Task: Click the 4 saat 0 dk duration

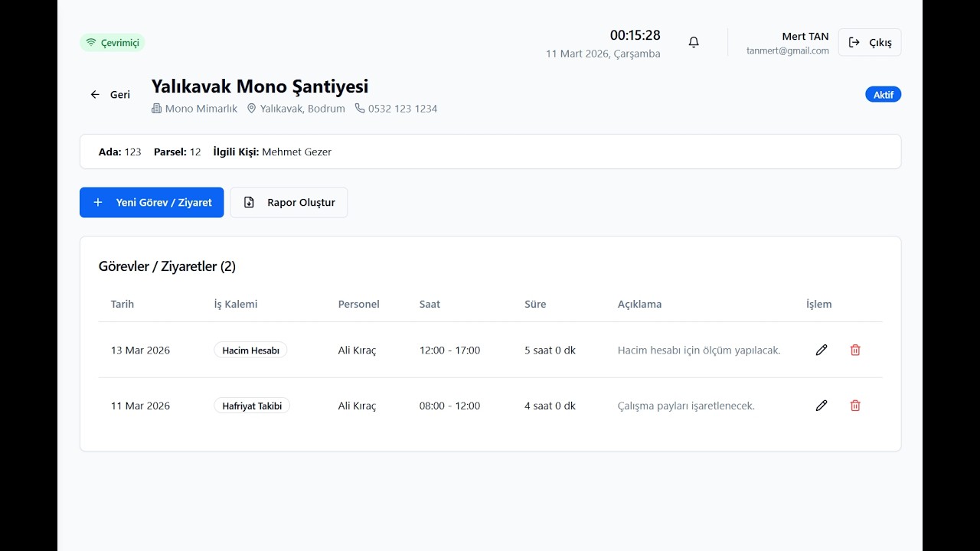Action: tap(550, 406)
